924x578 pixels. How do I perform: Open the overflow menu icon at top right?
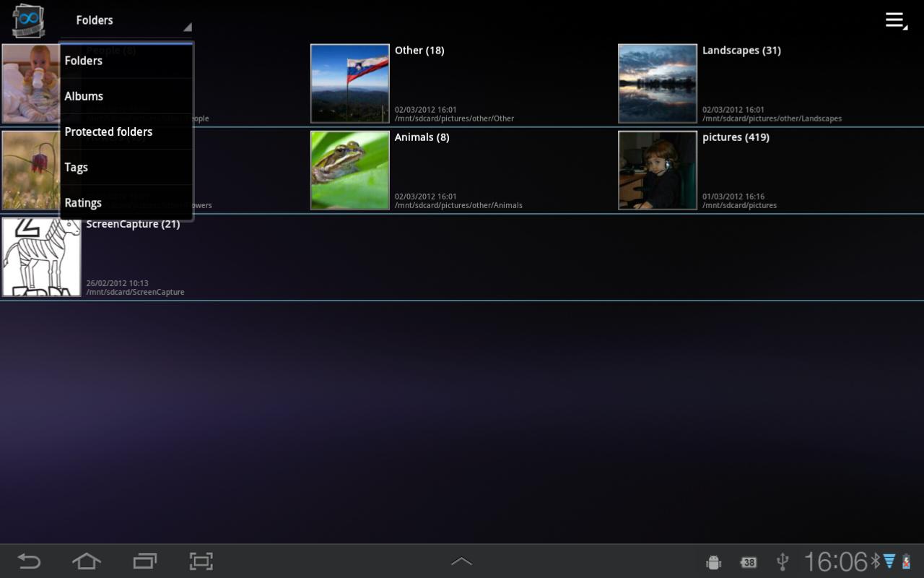point(896,20)
